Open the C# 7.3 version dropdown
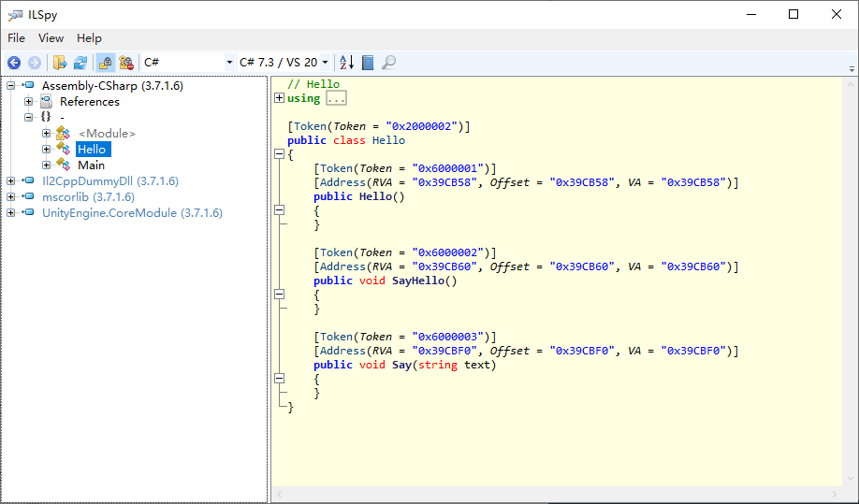The width and height of the screenshot is (859, 504). (x=284, y=63)
